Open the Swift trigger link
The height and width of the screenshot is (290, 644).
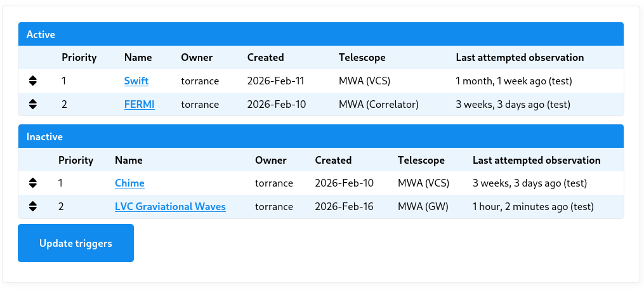[136, 81]
